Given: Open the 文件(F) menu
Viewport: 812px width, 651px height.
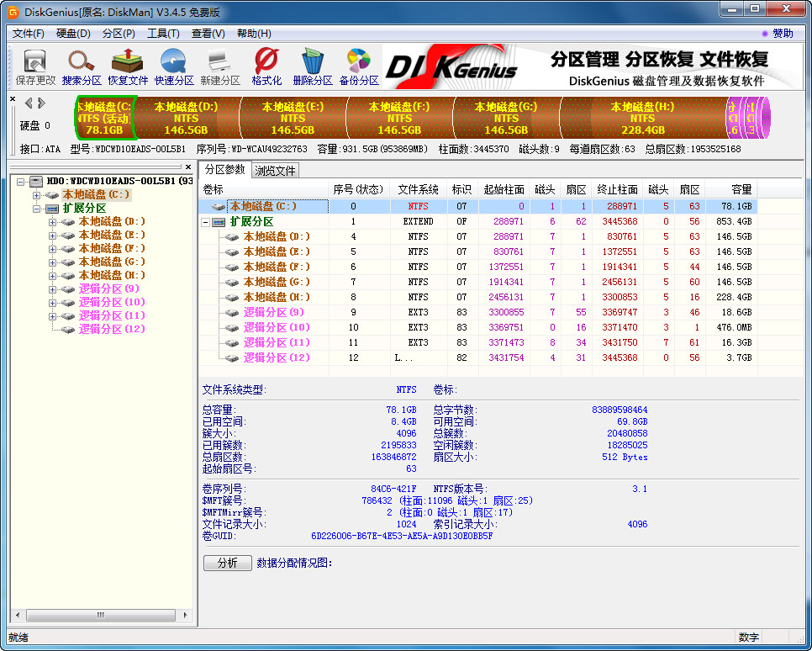Looking at the screenshot, I should (x=29, y=34).
